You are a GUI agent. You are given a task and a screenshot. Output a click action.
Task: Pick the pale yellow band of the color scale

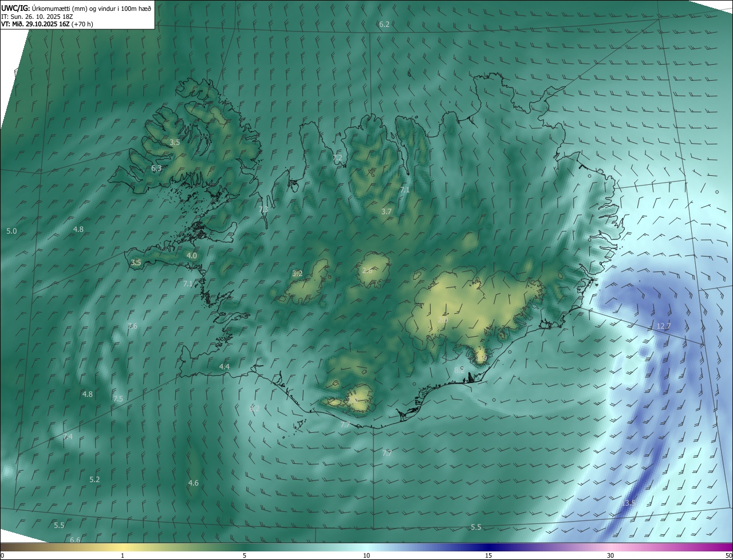coord(123,547)
